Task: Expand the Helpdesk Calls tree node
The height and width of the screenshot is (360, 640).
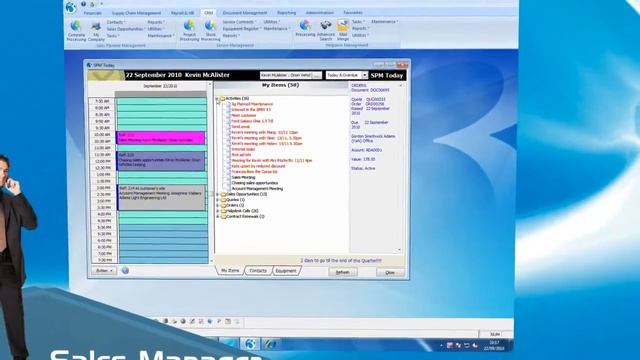Action: point(218,211)
